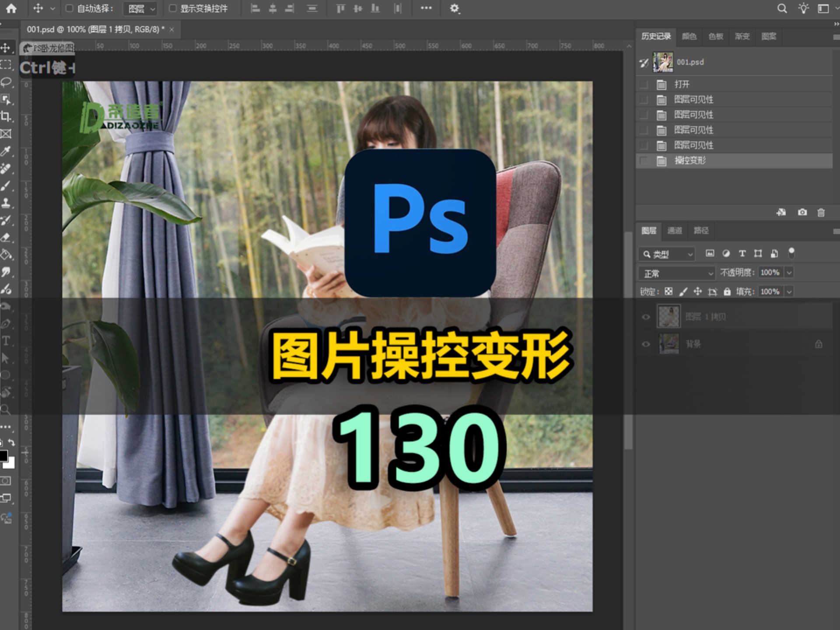The image size is (840, 630).
Task: Open the search icon at top right
Action: click(782, 8)
